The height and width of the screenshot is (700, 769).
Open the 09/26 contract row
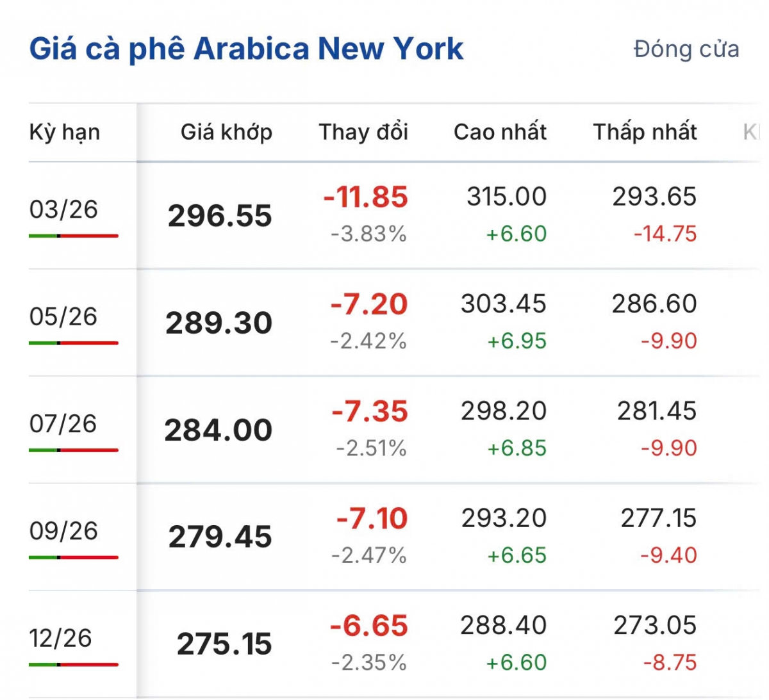click(x=63, y=531)
